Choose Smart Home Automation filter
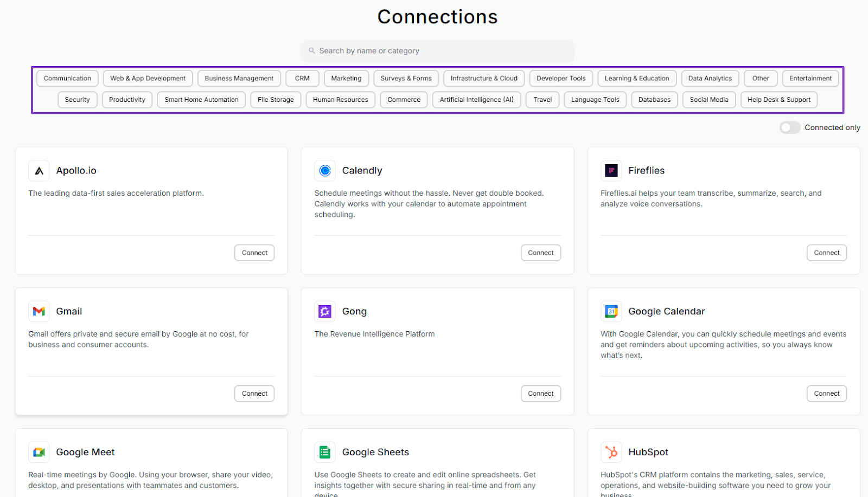The height and width of the screenshot is (497, 868). pos(201,100)
